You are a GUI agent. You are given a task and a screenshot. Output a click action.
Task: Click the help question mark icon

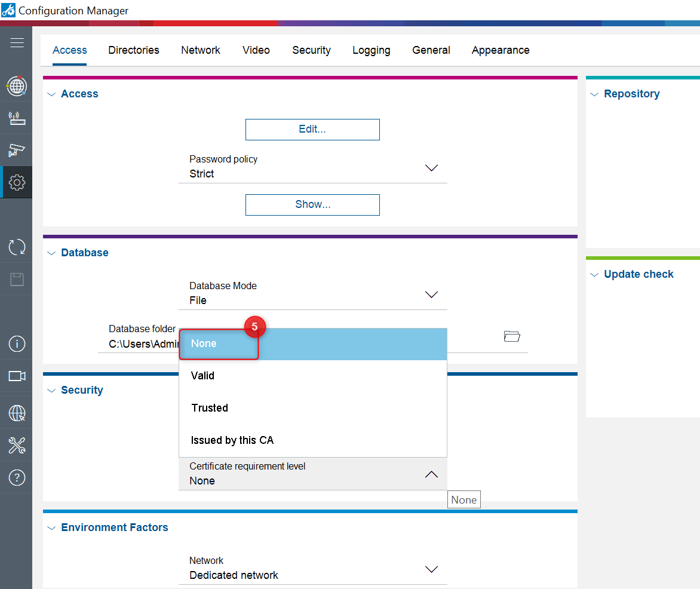point(16,477)
